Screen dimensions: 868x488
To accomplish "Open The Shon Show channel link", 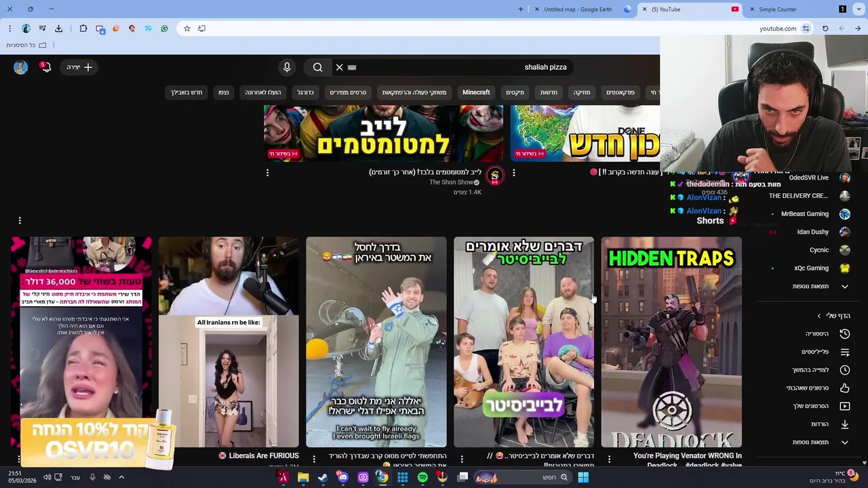I will (x=451, y=182).
